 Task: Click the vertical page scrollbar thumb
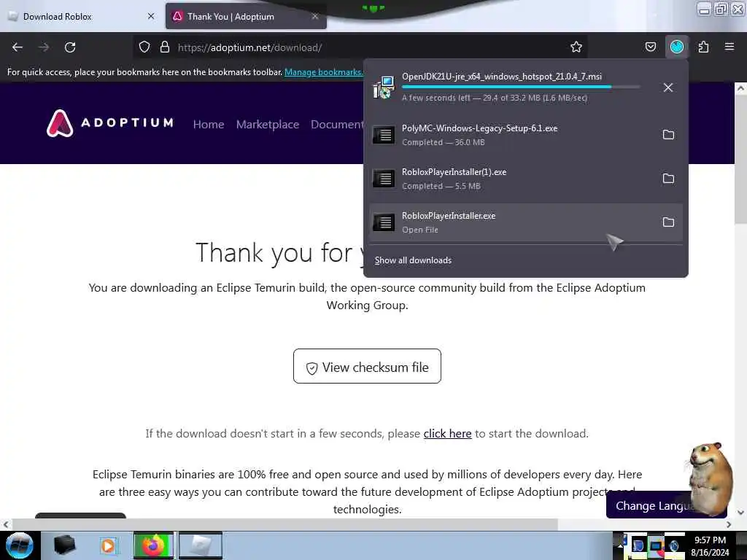click(x=740, y=157)
